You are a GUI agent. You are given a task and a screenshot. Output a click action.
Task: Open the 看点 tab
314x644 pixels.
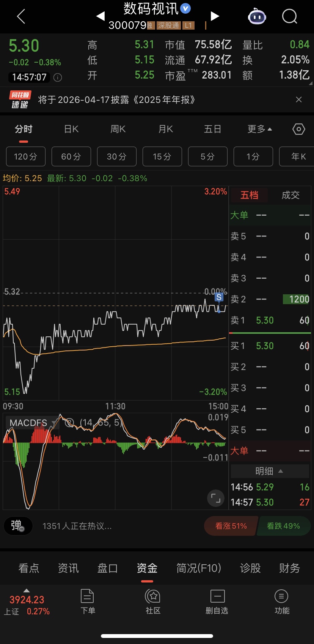pos(29,568)
